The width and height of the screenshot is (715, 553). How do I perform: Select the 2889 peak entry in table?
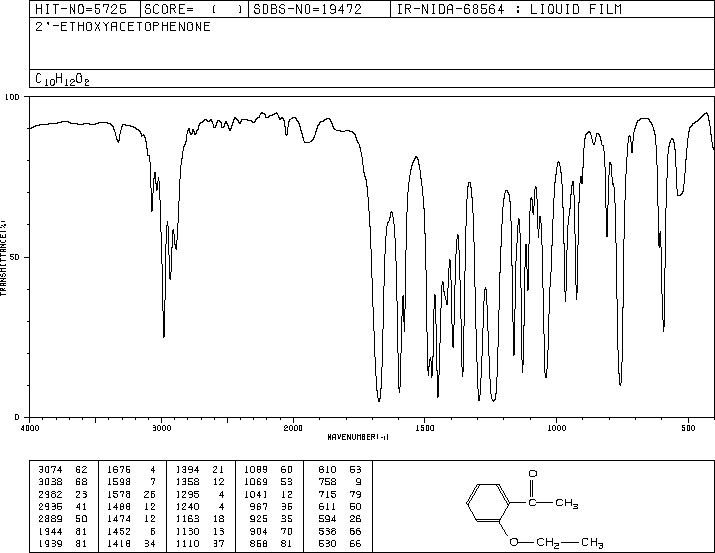63,519
